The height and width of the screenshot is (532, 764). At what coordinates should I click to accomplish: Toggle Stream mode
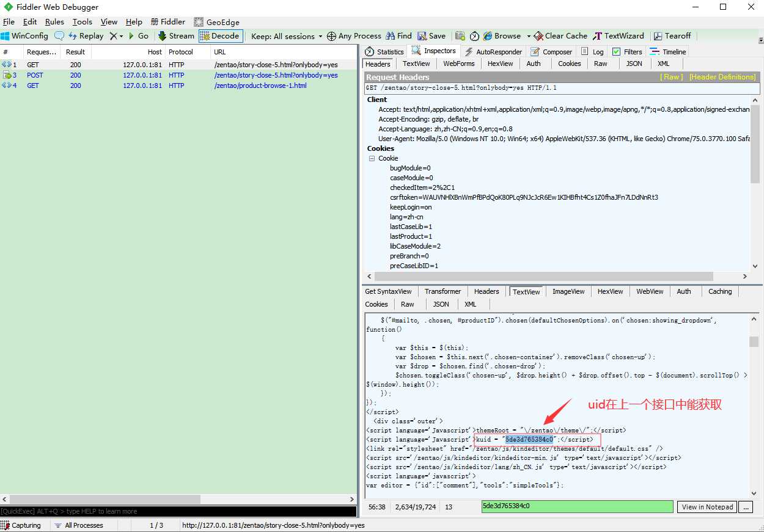[x=176, y=36]
